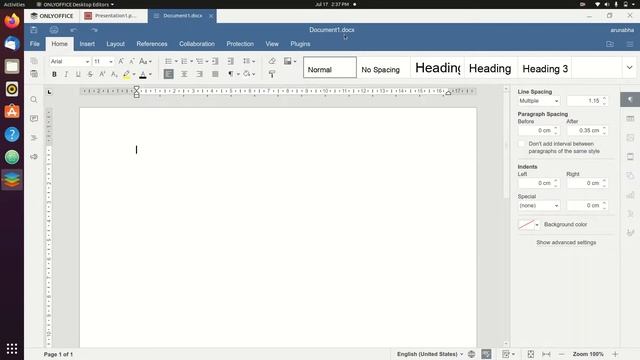The width and height of the screenshot is (640, 360).
Task: Open the Insert tab
Action: point(87,44)
